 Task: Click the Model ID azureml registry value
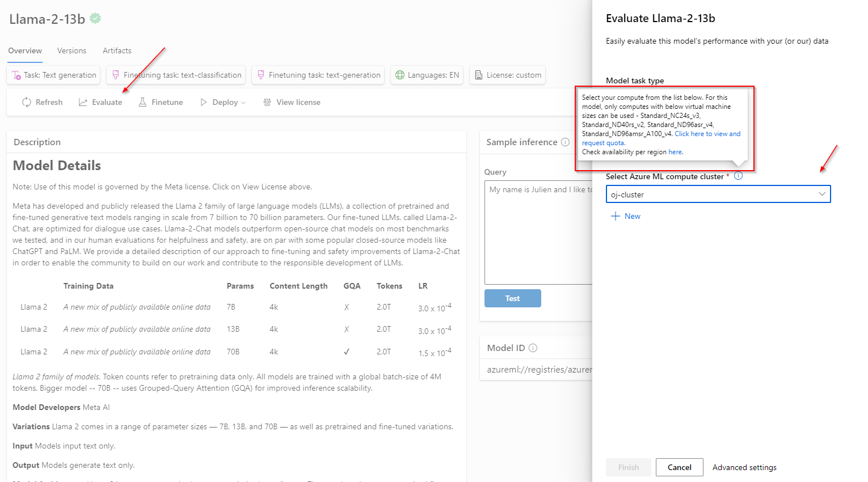540,369
